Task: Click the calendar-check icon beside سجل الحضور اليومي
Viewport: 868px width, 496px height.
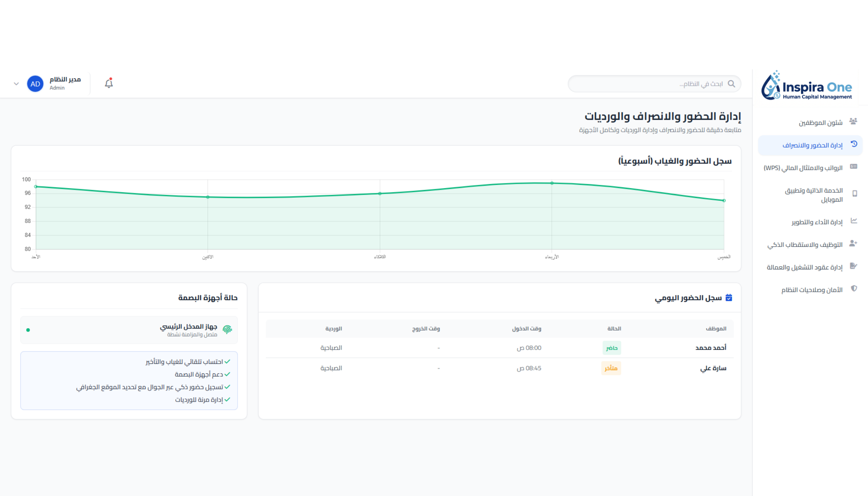Action: (729, 298)
